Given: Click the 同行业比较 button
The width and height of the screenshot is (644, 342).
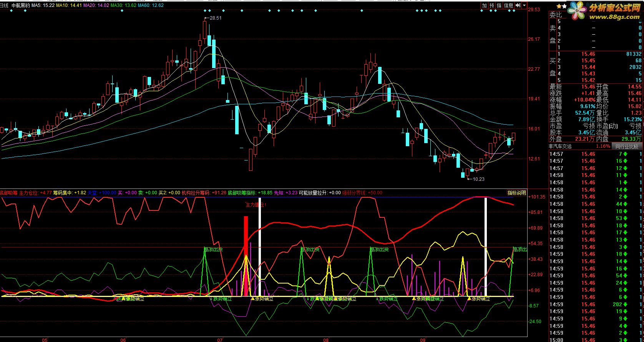Looking at the screenshot, I should tap(627, 146).
